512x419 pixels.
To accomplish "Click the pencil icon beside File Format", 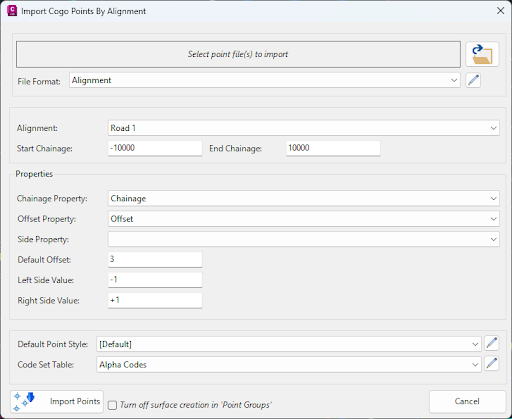I will [473, 80].
